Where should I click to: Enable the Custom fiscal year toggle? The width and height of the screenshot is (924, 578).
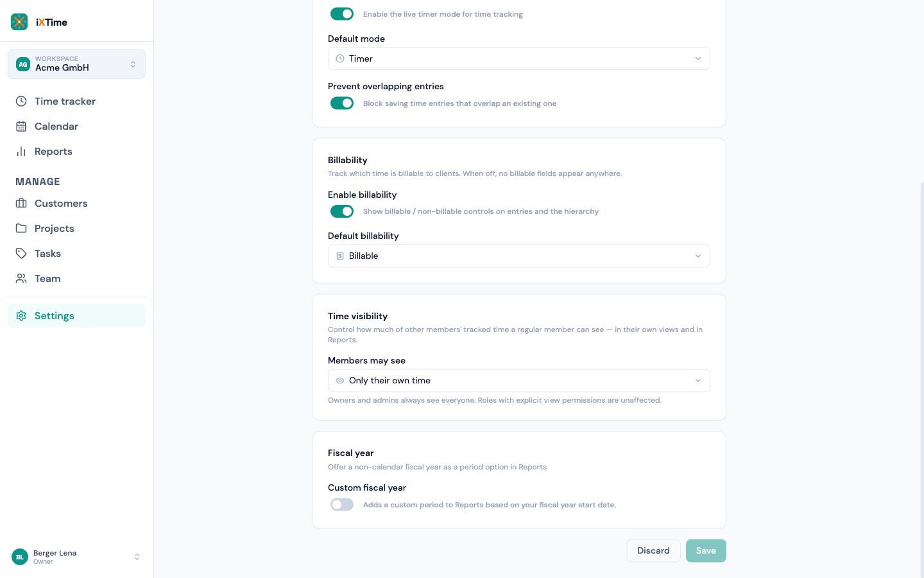pos(342,505)
